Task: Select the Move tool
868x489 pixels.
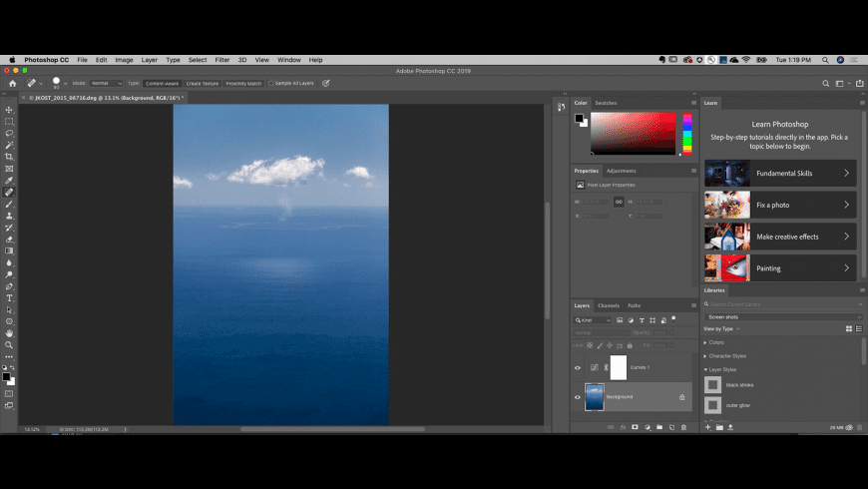Action: click(10, 110)
